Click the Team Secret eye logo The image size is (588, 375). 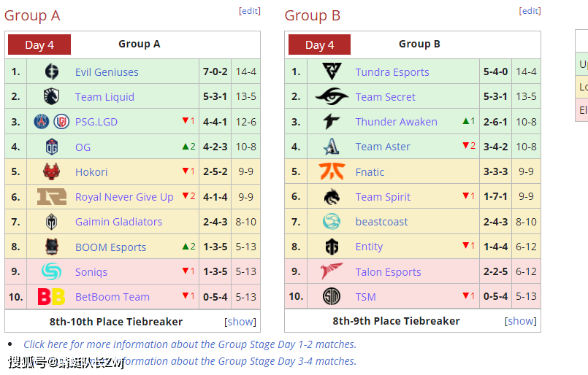(x=332, y=96)
